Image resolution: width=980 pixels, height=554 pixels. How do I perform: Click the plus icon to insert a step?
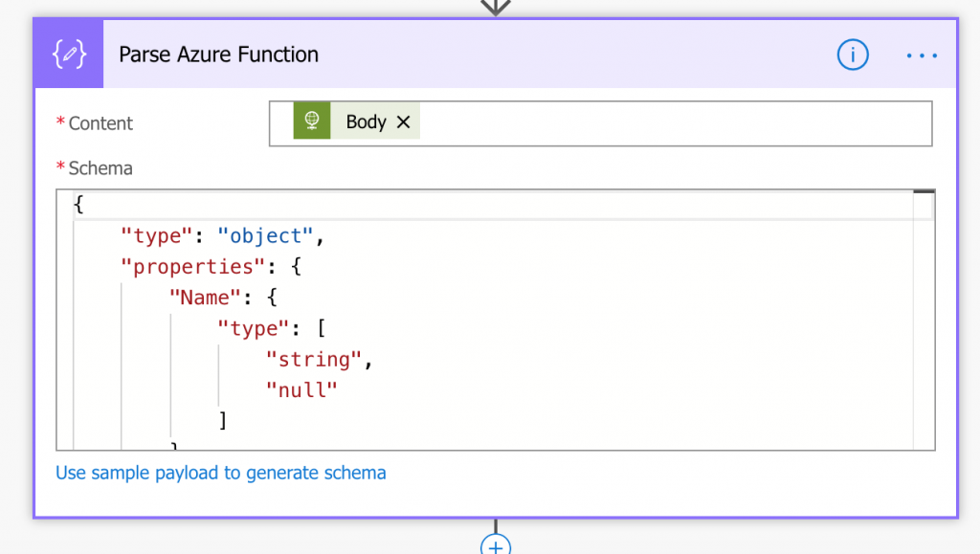(496, 546)
